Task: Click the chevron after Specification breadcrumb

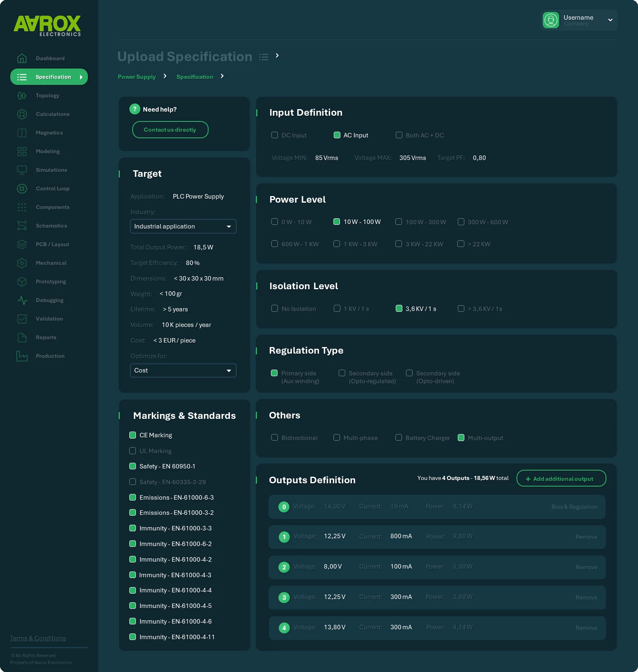Action: 222,76
